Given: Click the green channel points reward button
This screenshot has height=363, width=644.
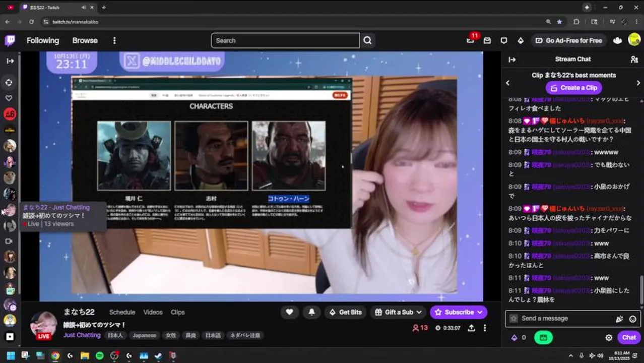Looking at the screenshot, I should point(543,337).
